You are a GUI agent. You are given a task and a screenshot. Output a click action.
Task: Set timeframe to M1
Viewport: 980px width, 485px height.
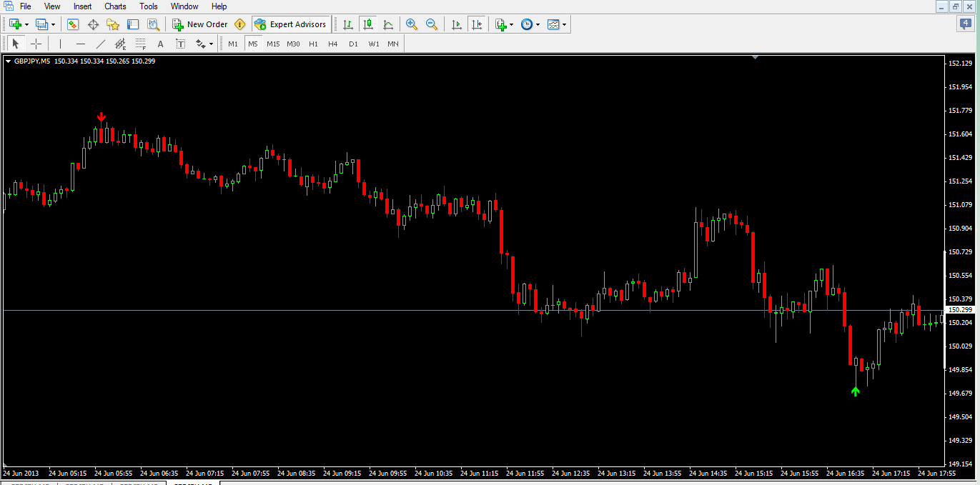pos(233,44)
